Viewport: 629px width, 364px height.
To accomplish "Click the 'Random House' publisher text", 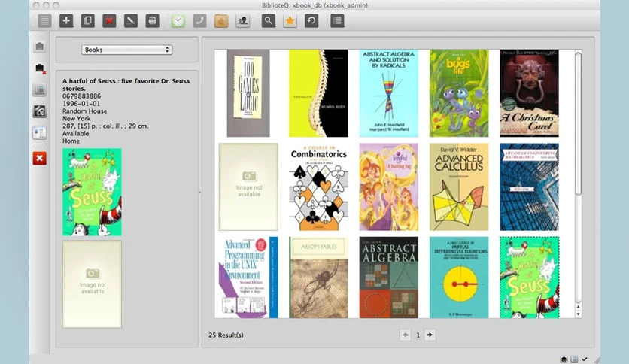I will tap(84, 111).
